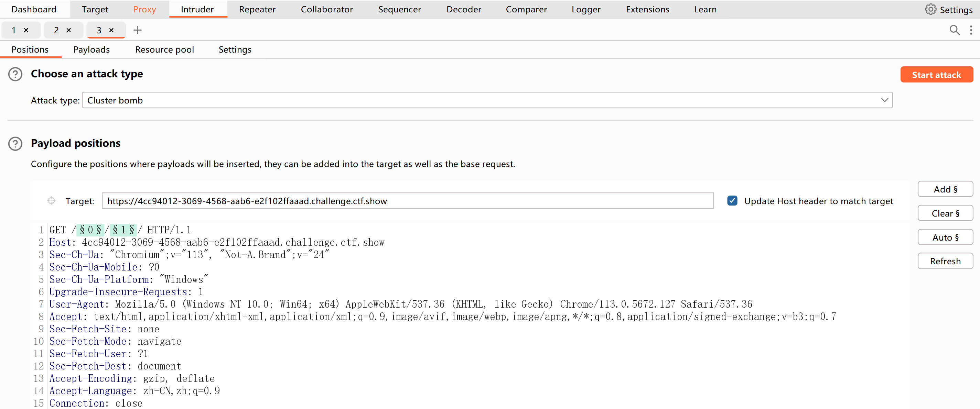Viewport: 980px width, 409px height.
Task: Click the Add § button
Action: point(945,189)
